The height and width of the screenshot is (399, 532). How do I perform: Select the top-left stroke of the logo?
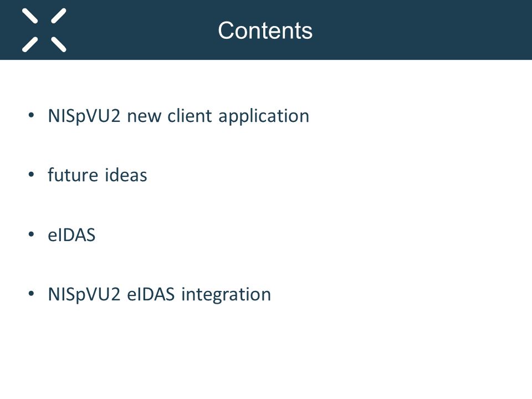[30, 16]
